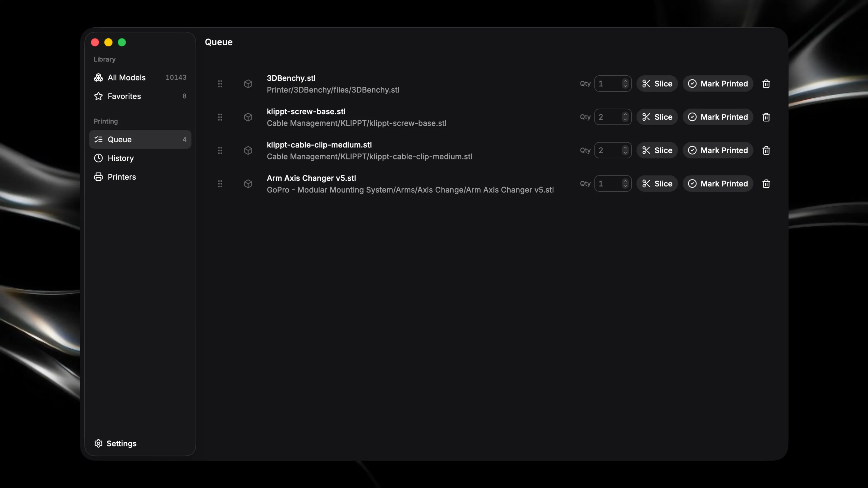Mark klippt-screw-base.stl as printed
868x488 pixels.
718,117
